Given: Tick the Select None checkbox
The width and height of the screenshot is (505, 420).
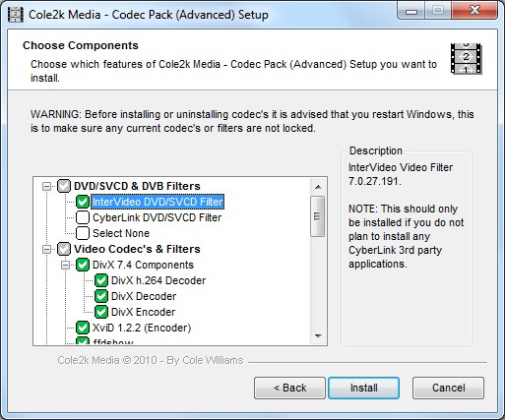Looking at the screenshot, I should coord(83,233).
